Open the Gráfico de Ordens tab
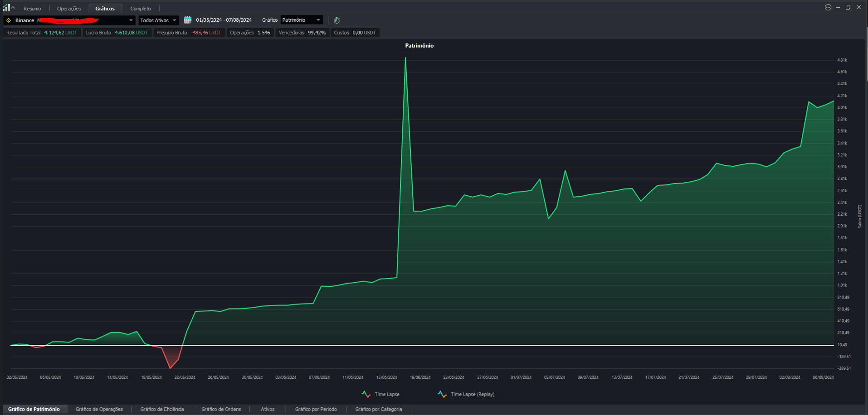 tap(221, 409)
